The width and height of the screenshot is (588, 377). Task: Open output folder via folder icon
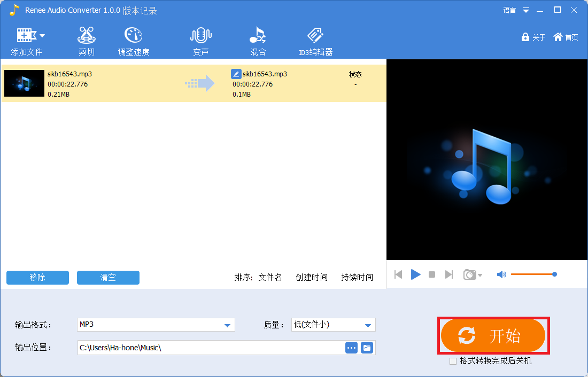point(367,348)
